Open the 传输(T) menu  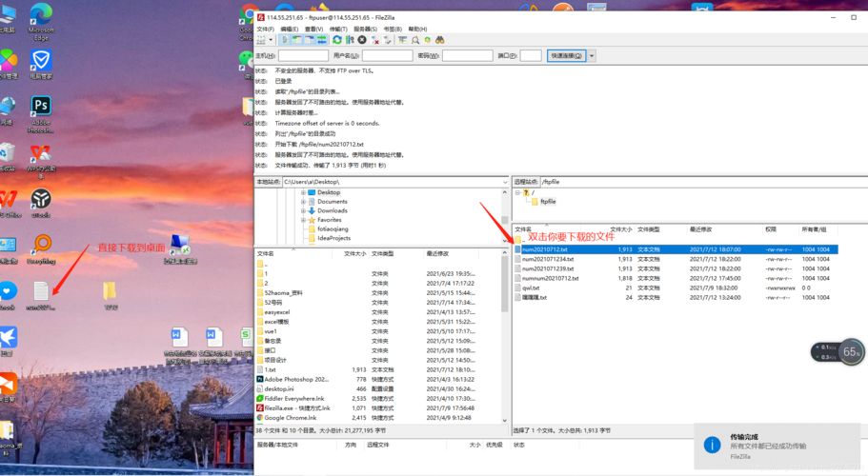point(338,29)
